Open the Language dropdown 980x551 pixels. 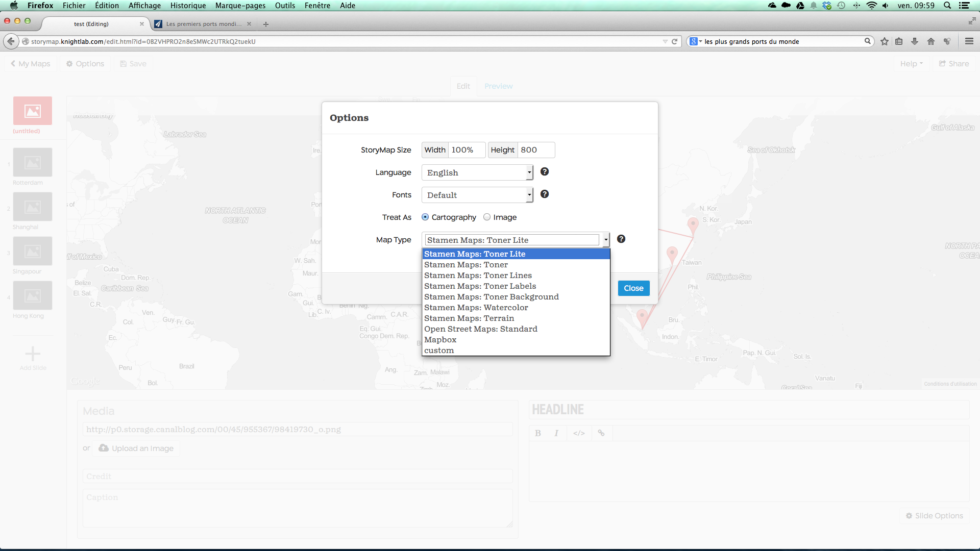(x=477, y=173)
